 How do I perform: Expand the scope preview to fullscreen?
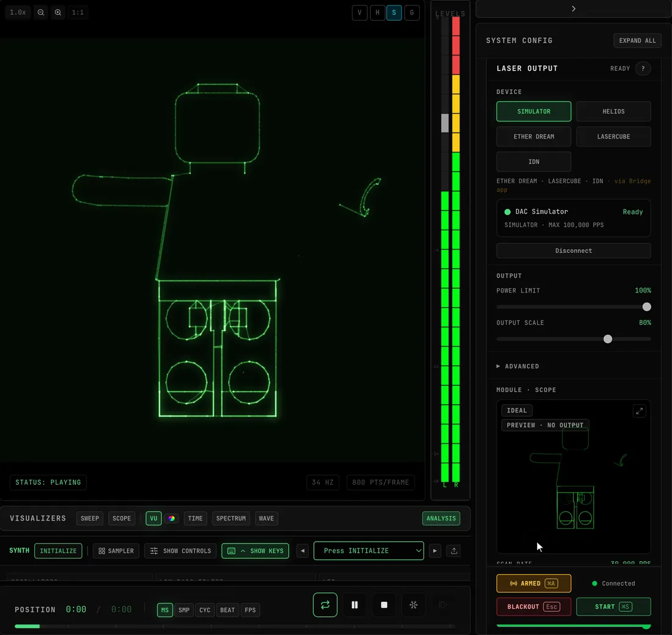pos(640,412)
